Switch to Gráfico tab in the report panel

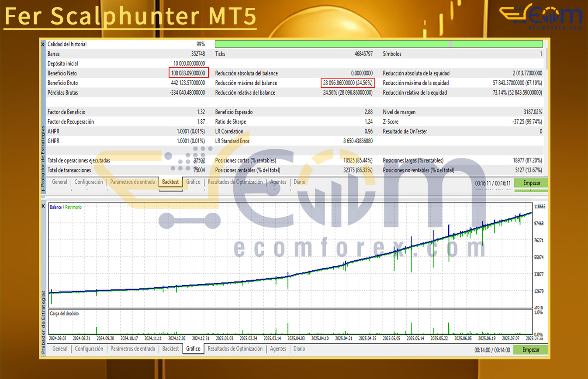(193, 182)
